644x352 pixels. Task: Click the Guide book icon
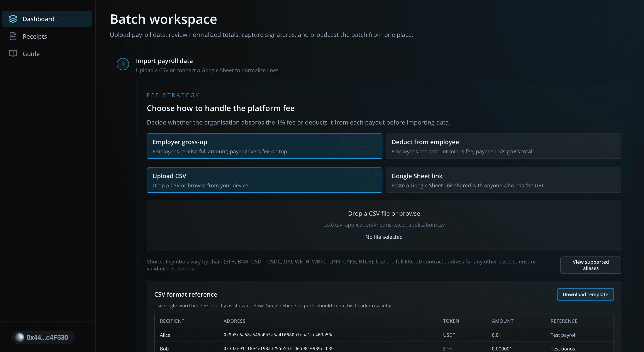click(13, 53)
